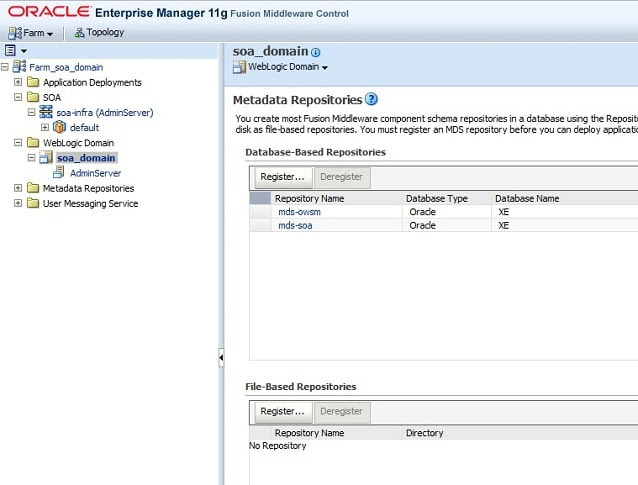Select Metadata Repositories in the tree
Viewport: 638px width, 485px height.
tap(88, 188)
